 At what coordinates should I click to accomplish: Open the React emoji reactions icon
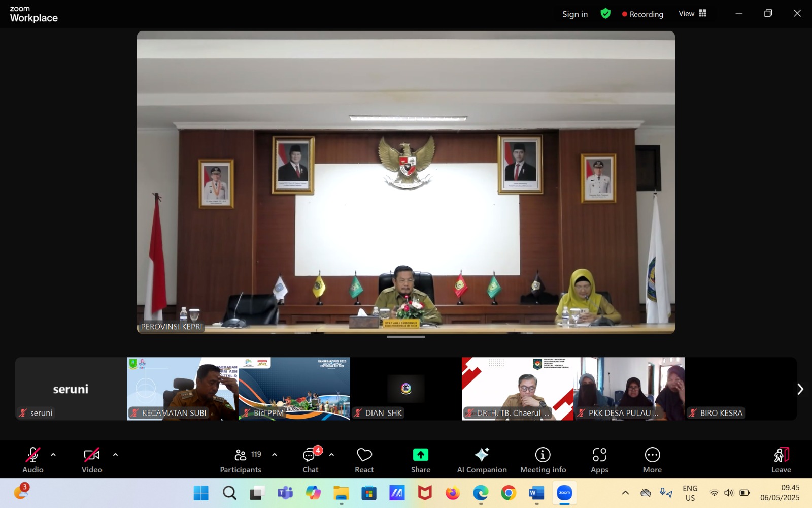pyautogui.click(x=364, y=455)
